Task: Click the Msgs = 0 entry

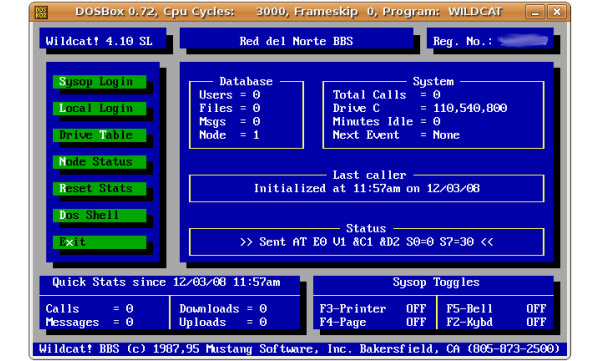Action: tap(230, 122)
